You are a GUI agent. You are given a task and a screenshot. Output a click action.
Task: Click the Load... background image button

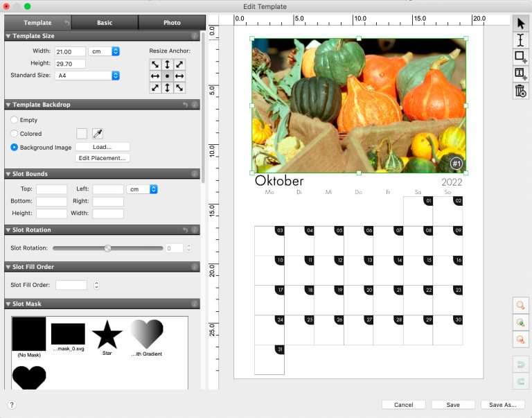pyautogui.click(x=102, y=147)
